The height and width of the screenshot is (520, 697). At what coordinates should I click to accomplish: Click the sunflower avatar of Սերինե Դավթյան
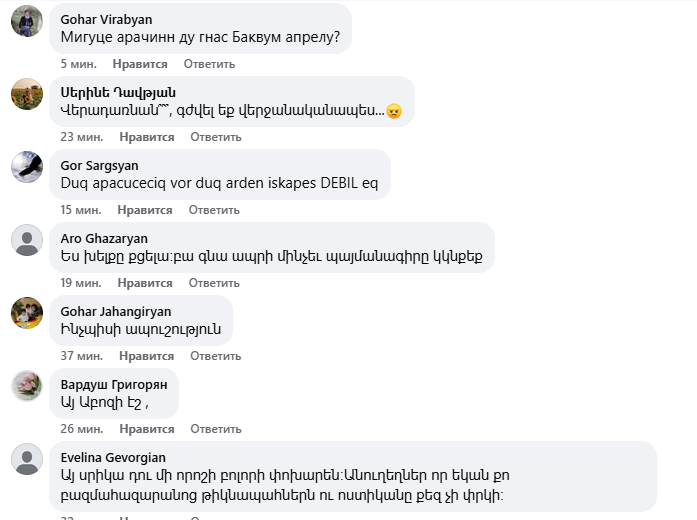pyautogui.click(x=27, y=94)
